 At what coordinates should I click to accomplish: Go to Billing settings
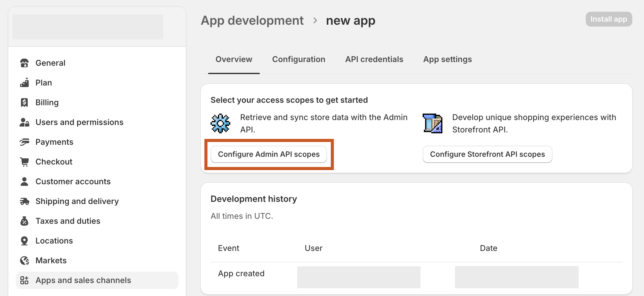click(97, 102)
